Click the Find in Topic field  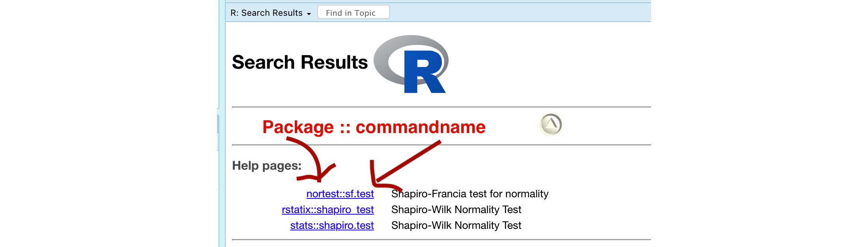coord(353,13)
